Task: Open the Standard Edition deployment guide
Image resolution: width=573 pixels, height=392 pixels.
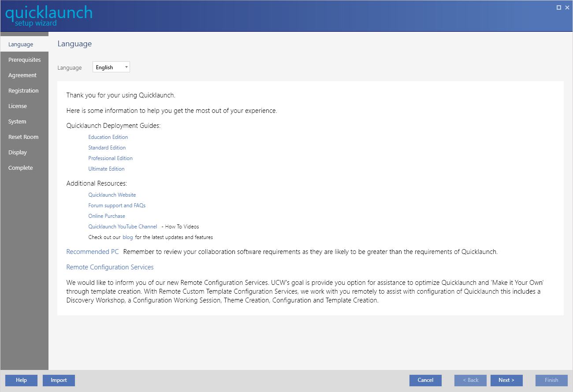Action: coord(107,148)
